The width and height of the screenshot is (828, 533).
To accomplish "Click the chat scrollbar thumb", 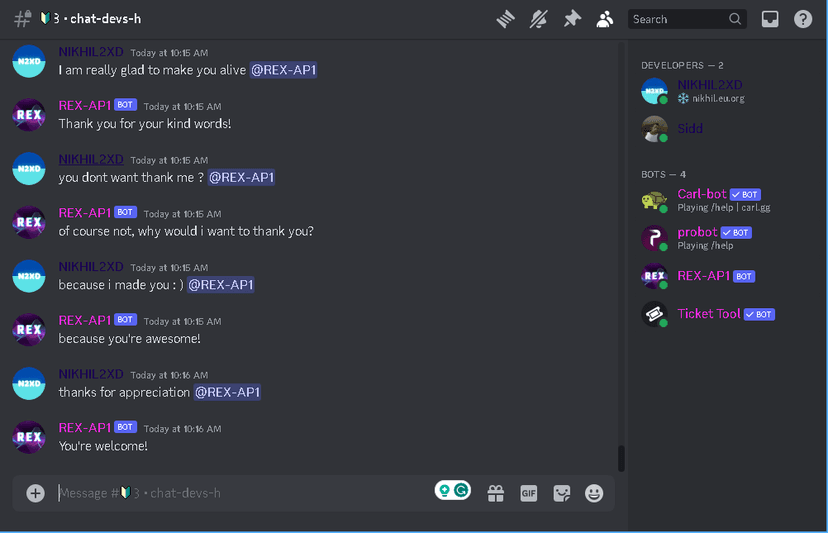I will (621, 459).
